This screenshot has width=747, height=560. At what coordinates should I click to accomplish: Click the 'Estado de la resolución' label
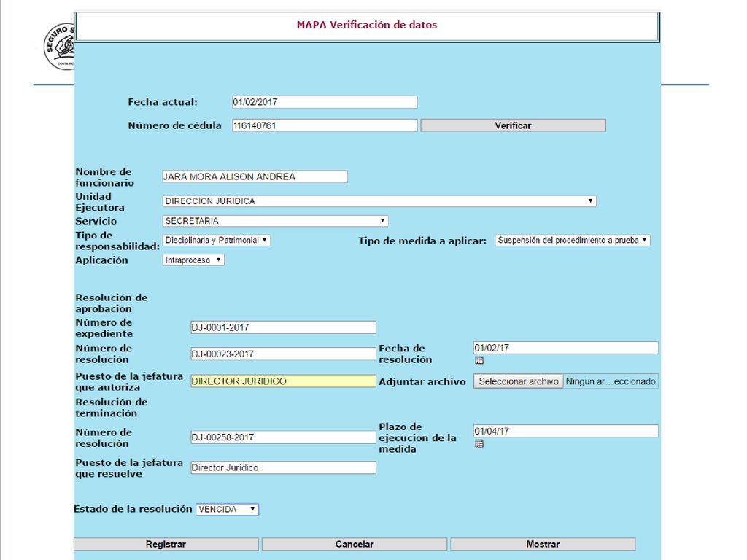pyautogui.click(x=133, y=509)
